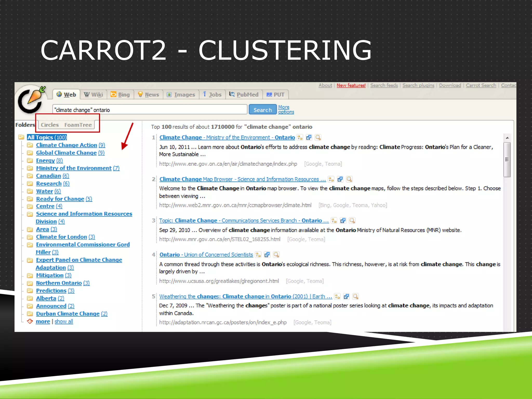Preview result 2 with magnifier icon

click(x=349, y=179)
